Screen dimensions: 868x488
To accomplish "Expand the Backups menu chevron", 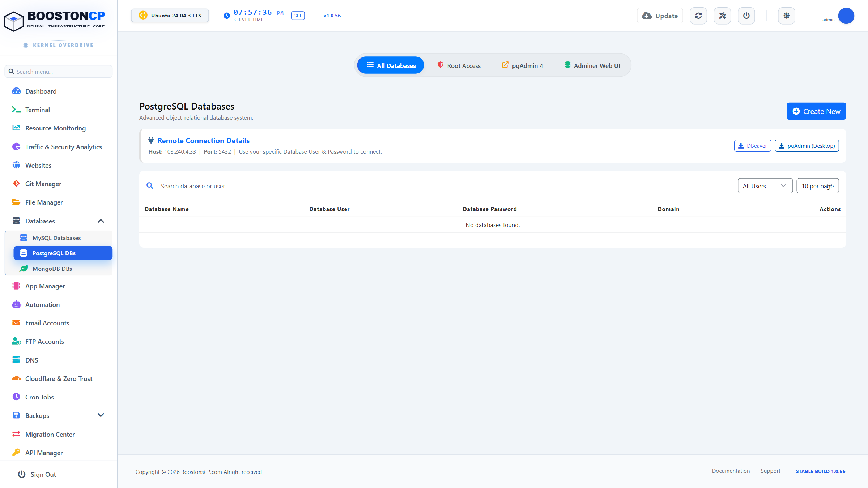I will pos(101,415).
